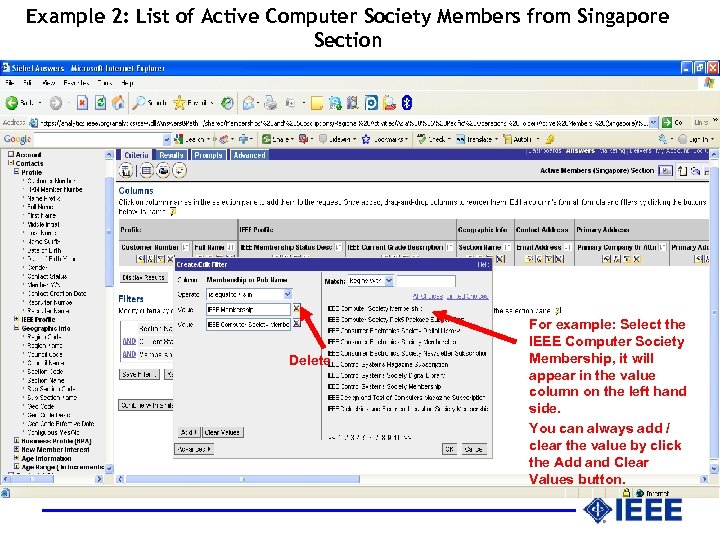Open the File menu
Image resolution: width=720 pixels, height=540 pixels.
(x=9, y=83)
